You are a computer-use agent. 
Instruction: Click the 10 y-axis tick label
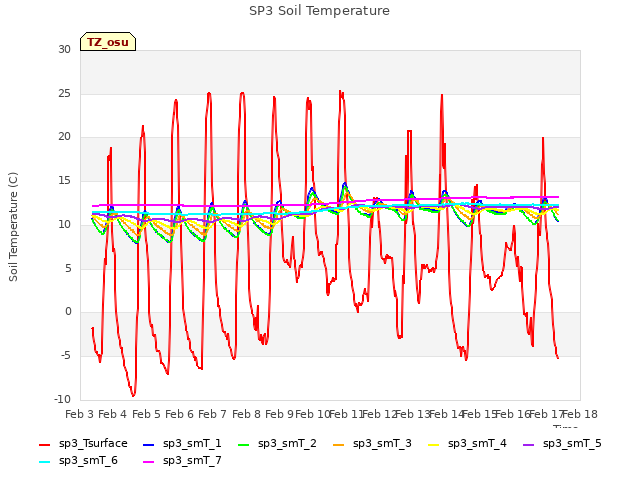(64, 224)
